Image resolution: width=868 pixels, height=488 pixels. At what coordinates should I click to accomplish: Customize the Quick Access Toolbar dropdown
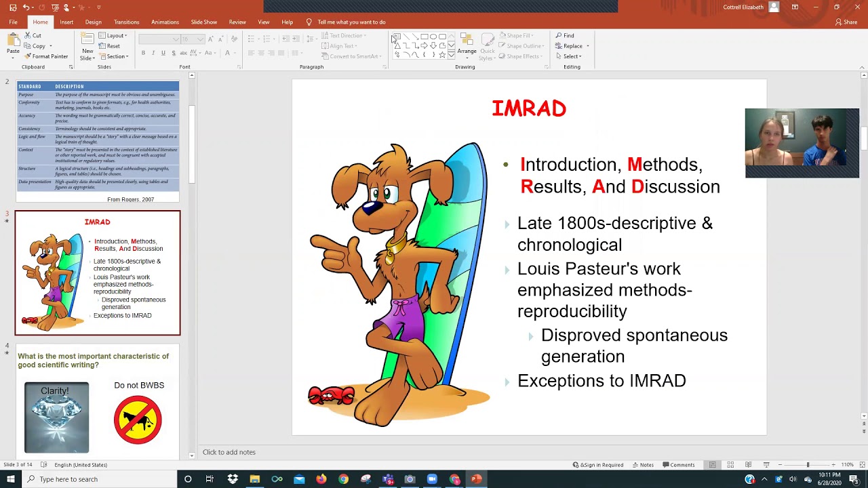(x=98, y=7)
